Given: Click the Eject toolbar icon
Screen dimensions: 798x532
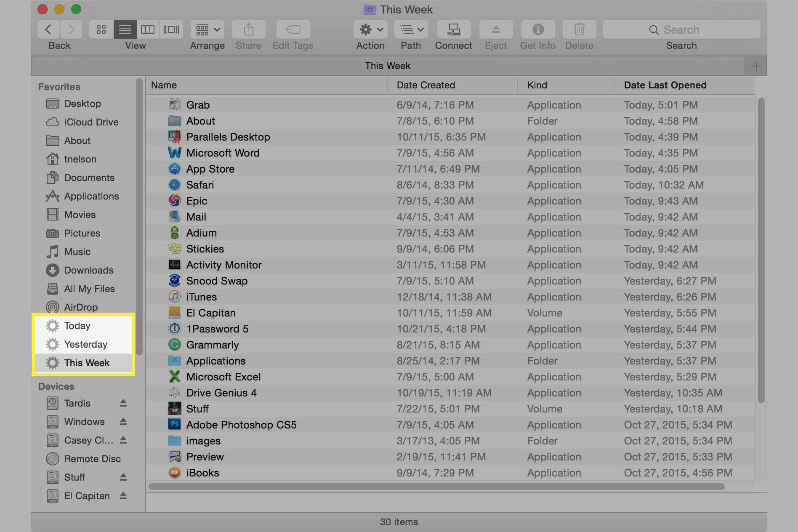Looking at the screenshot, I should [x=496, y=29].
